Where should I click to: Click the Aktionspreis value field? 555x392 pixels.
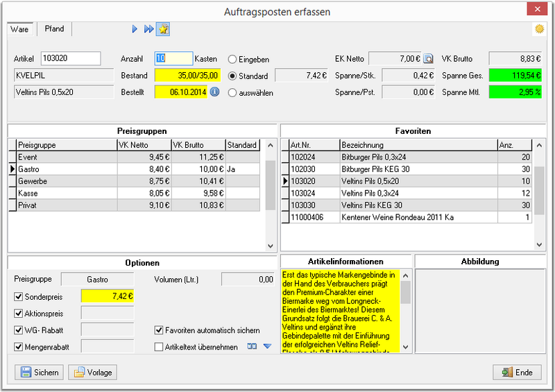108,313
